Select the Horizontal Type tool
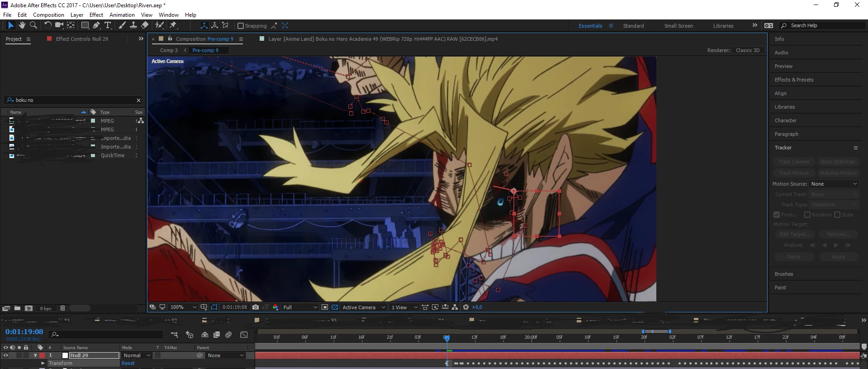 coord(108,25)
